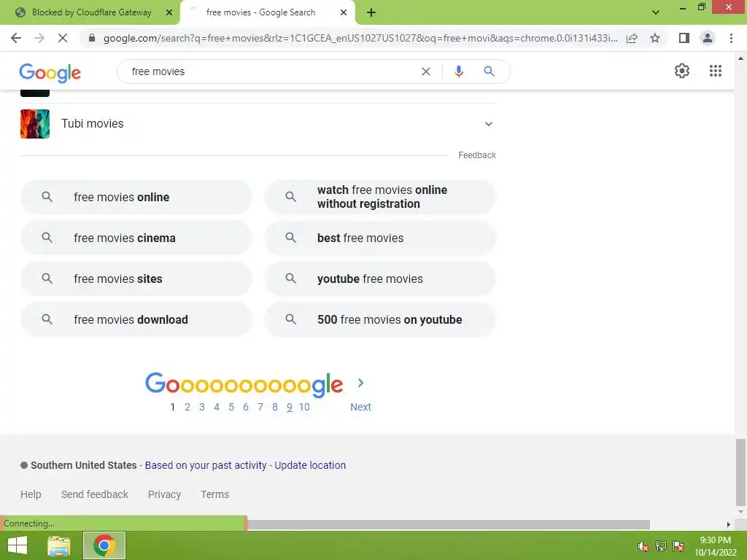Search related 'youtube free movies'
This screenshot has height=560, width=747.
coord(380,279)
